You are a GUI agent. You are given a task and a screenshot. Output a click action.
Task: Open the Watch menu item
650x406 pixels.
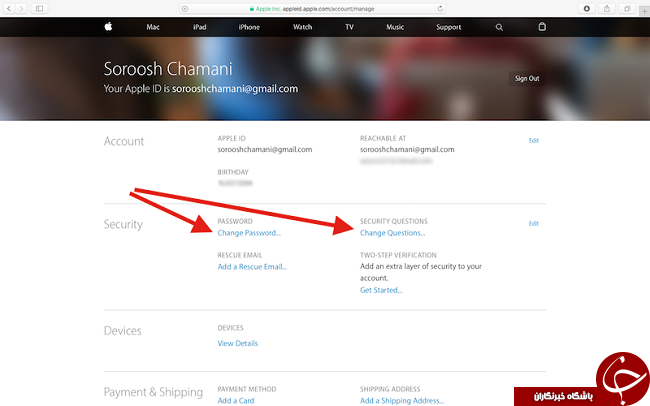pos(303,27)
